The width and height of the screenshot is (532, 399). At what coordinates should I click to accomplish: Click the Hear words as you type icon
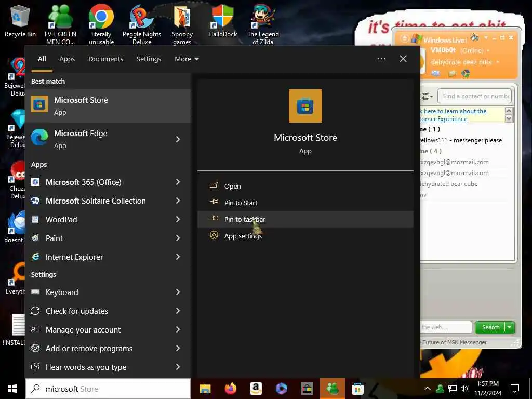coord(35,367)
